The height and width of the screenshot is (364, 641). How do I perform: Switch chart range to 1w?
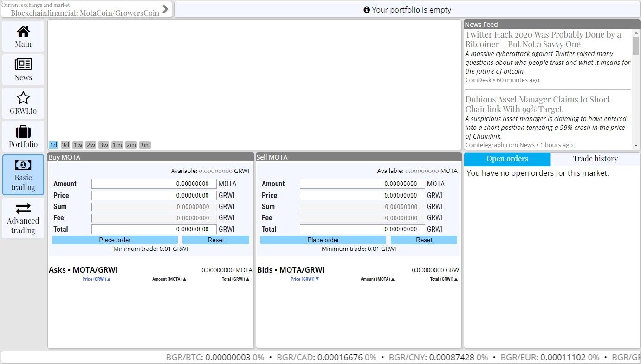point(78,145)
